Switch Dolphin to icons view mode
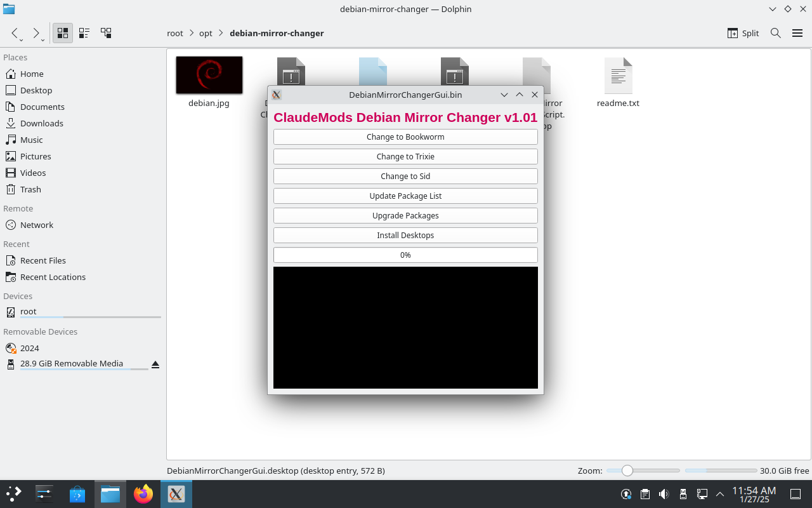 click(x=63, y=33)
